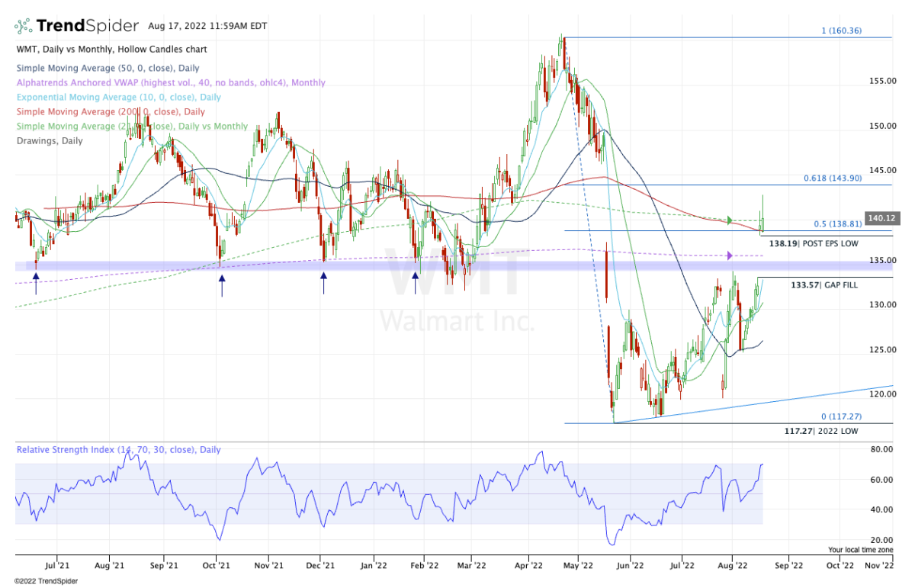Screen dimensions: 915x588
Task: Click the leftmost blue up arrow marker
Action: [x=35, y=284]
